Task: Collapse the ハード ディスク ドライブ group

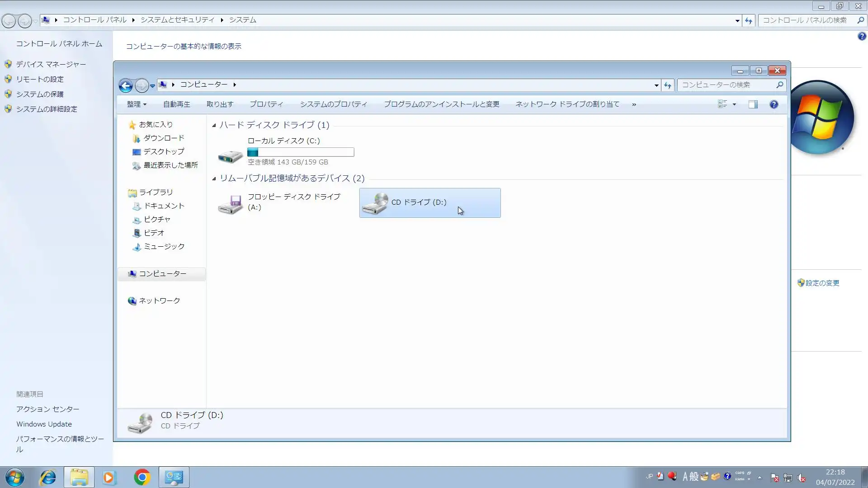Action: 214,125
